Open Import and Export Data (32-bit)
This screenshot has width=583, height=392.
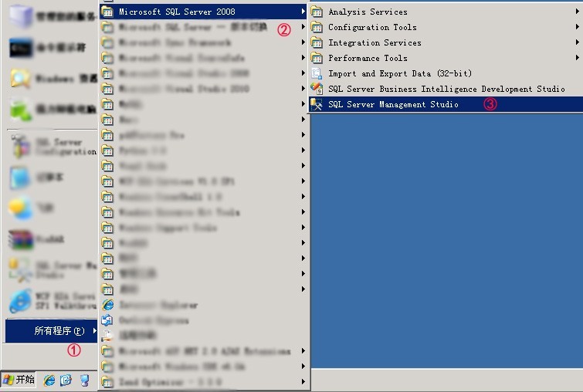[446, 73]
